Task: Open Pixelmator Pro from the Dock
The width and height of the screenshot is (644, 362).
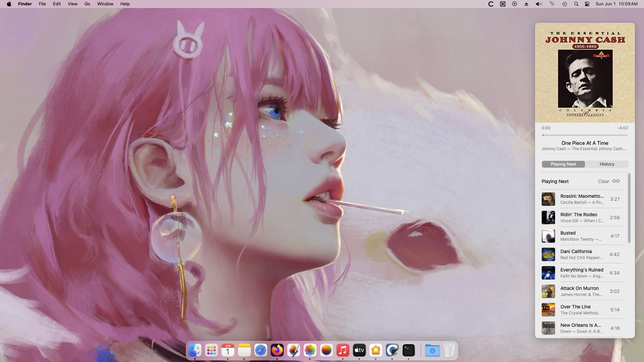Action: tap(293, 351)
